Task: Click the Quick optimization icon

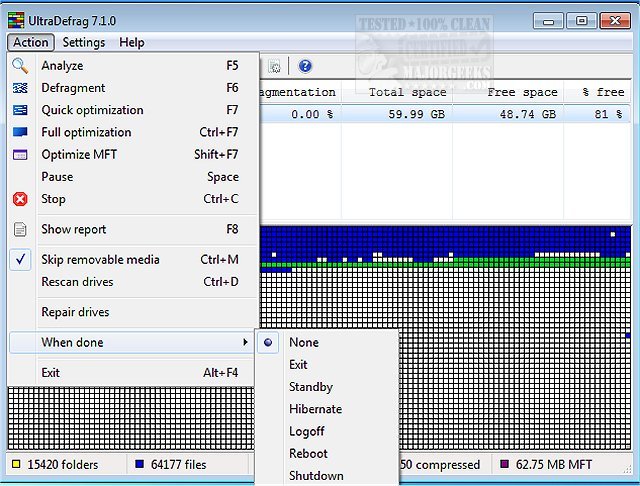Action: click(x=20, y=110)
